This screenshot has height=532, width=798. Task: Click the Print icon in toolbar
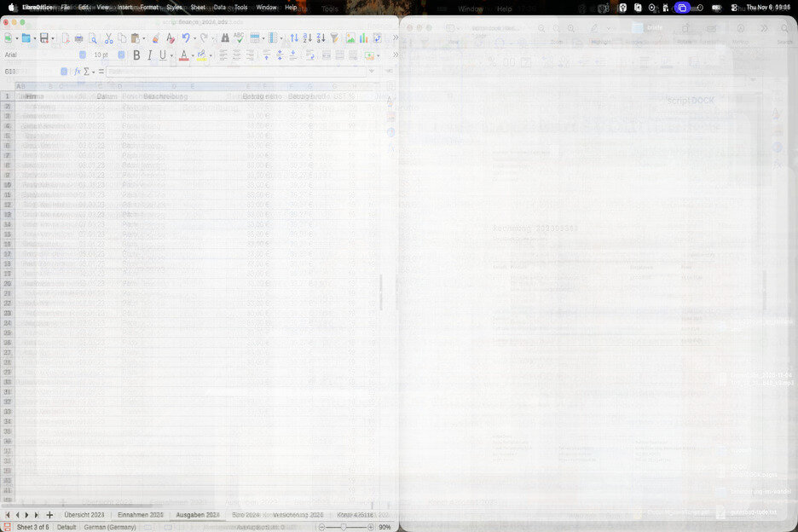click(79, 38)
